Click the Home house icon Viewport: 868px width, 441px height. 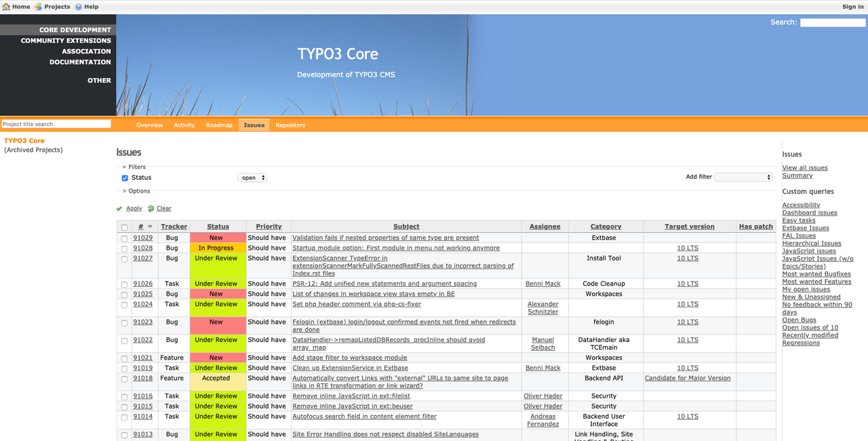pos(6,7)
